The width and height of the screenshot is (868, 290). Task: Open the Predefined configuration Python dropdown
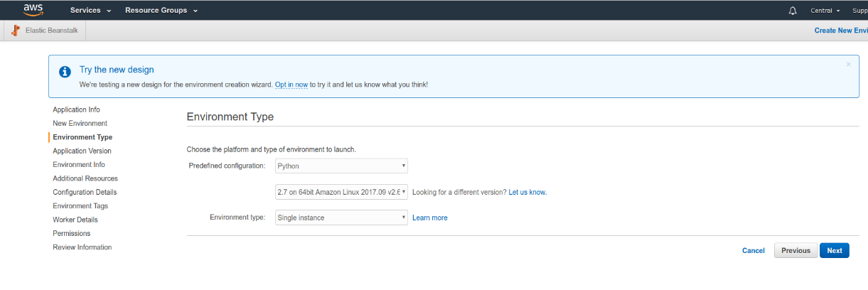tap(341, 166)
